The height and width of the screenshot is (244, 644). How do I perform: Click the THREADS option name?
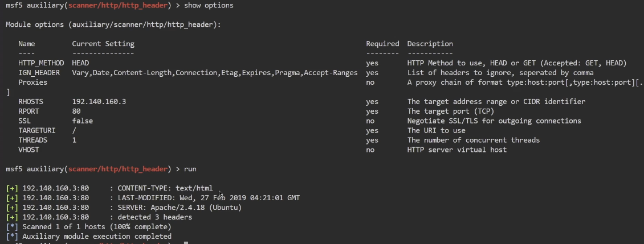[32, 140]
